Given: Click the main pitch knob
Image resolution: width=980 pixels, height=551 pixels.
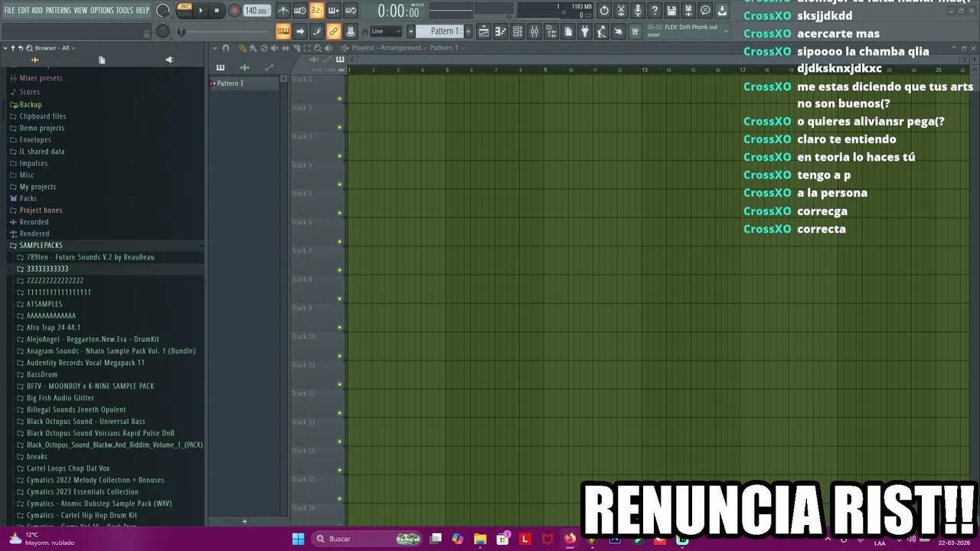Looking at the screenshot, I should click(163, 31).
